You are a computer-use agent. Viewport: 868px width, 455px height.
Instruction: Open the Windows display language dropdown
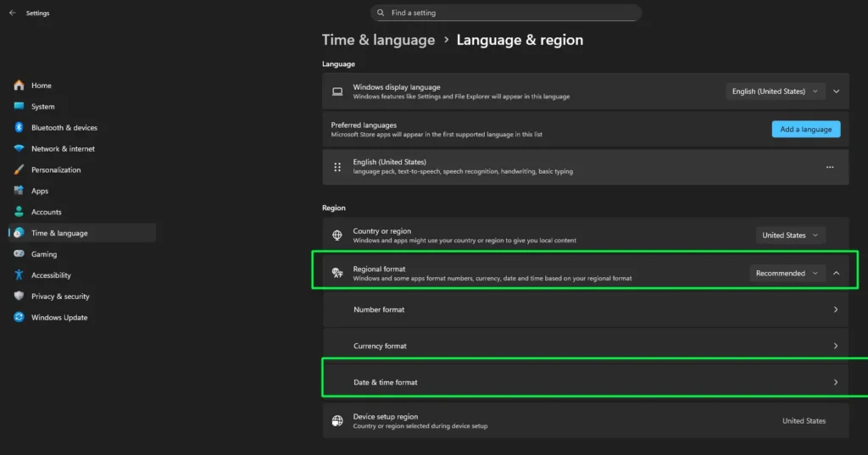pos(775,92)
